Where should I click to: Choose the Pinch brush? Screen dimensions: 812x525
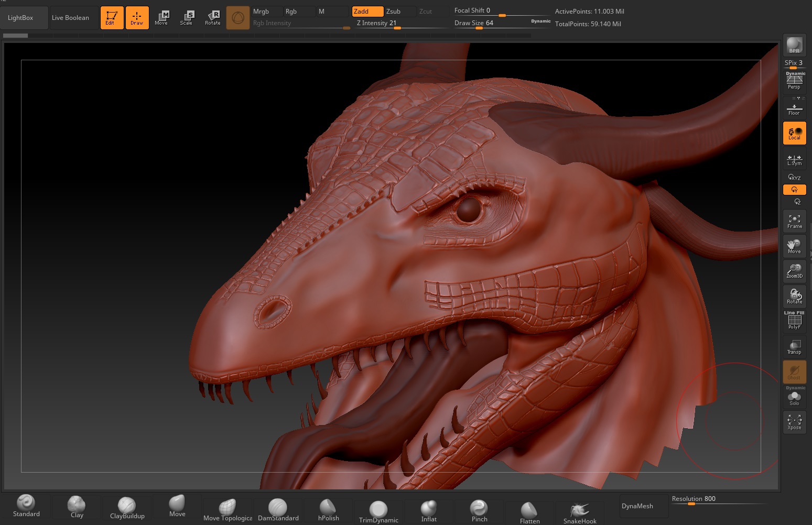click(x=479, y=511)
